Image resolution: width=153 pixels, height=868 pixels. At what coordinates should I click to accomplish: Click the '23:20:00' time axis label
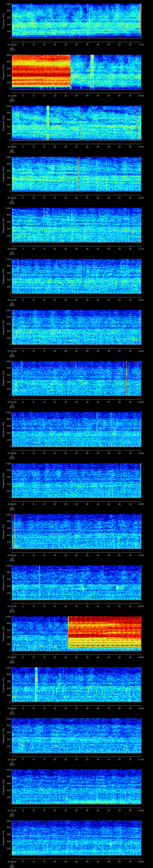(x=12, y=249)
